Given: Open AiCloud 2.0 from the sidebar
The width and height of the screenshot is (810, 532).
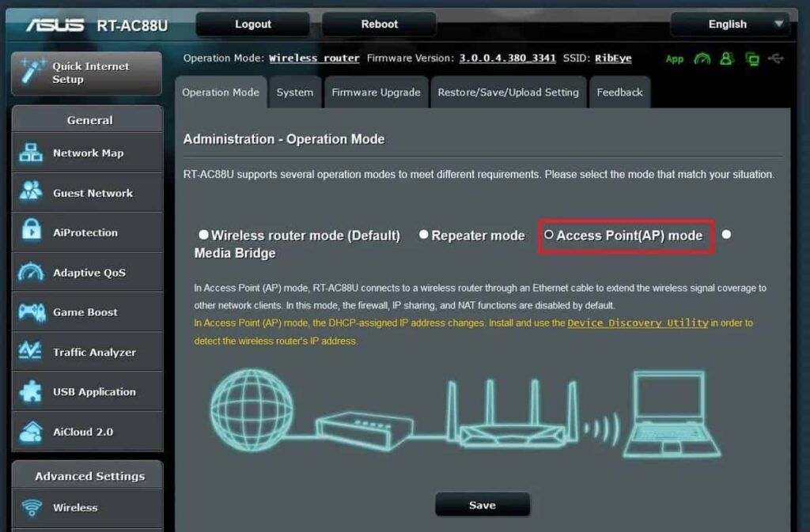Looking at the screenshot, I should [82, 432].
